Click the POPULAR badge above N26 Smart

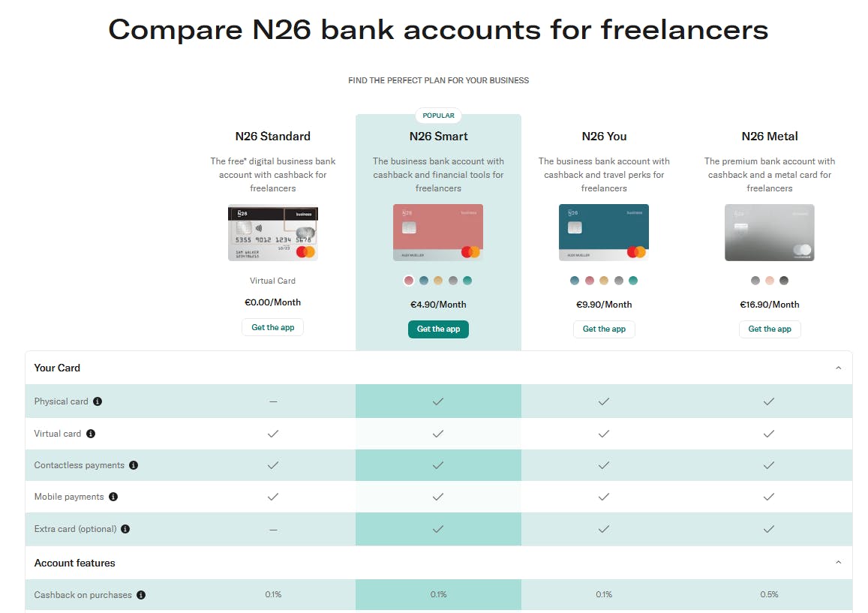pos(438,116)
